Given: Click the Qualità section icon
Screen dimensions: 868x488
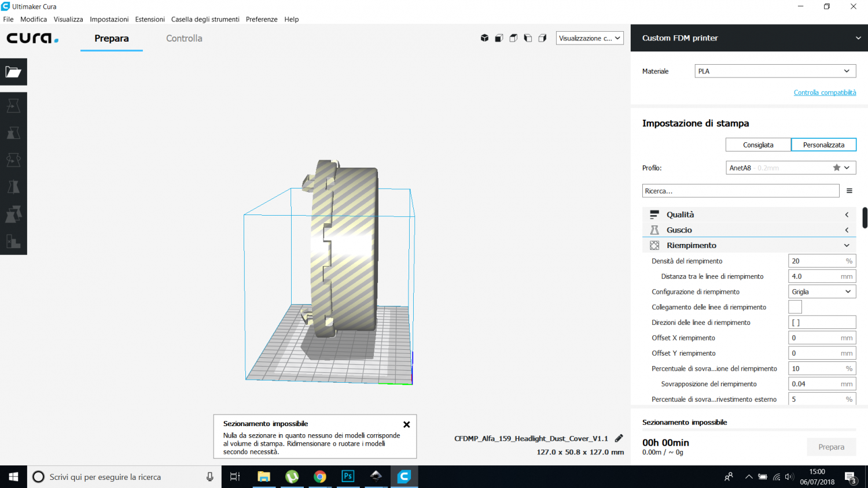Looking at the screenshot, I should coord(654,215).
